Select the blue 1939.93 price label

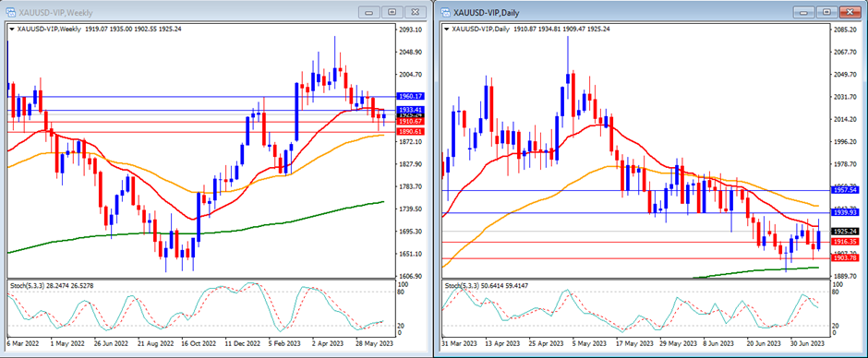coord(844,212)
